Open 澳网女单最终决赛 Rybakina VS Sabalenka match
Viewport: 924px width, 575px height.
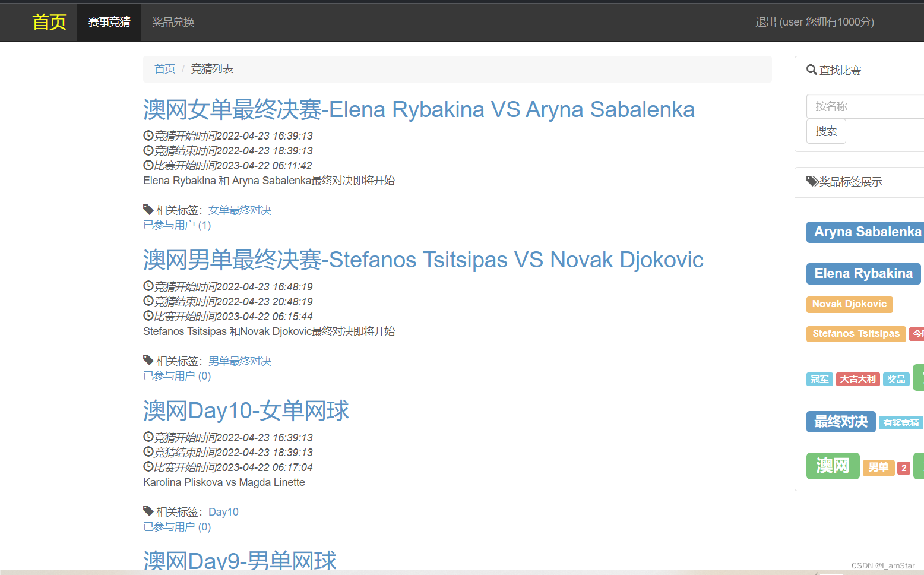point(419,110)
